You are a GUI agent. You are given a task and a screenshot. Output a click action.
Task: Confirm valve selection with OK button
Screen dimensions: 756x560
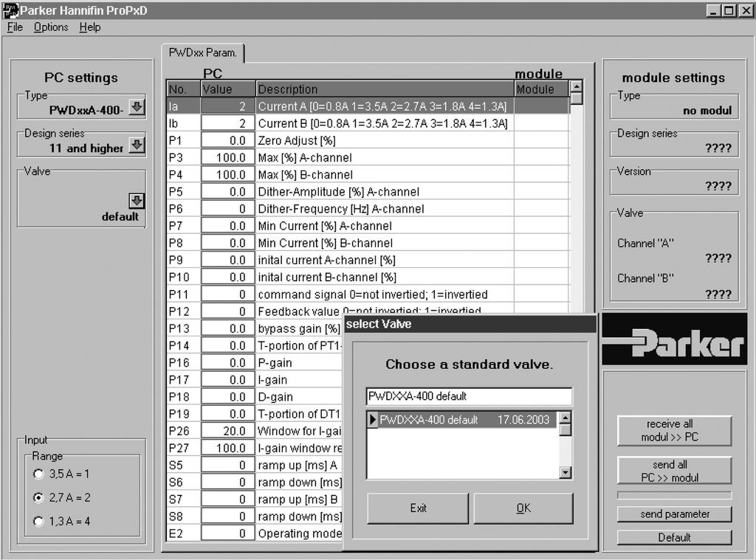[523, 508]
